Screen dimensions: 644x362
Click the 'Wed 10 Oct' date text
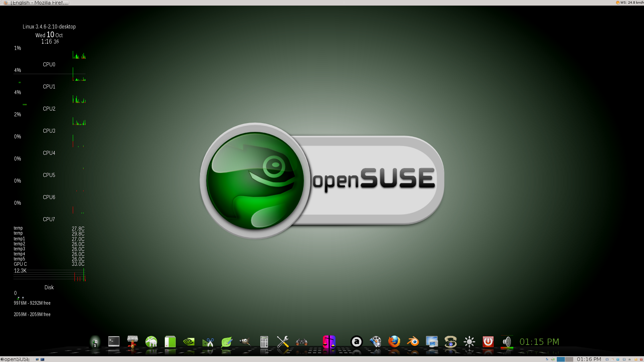(49, 35)
